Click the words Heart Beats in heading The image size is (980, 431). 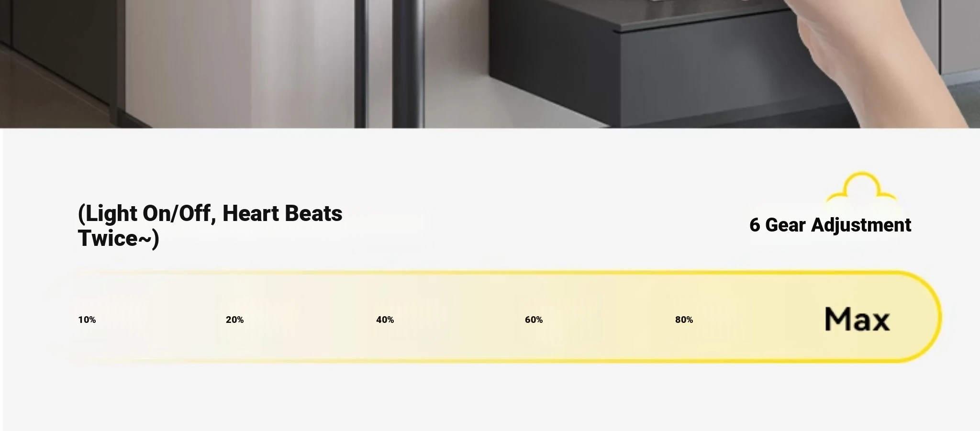(x=282, y=213)
